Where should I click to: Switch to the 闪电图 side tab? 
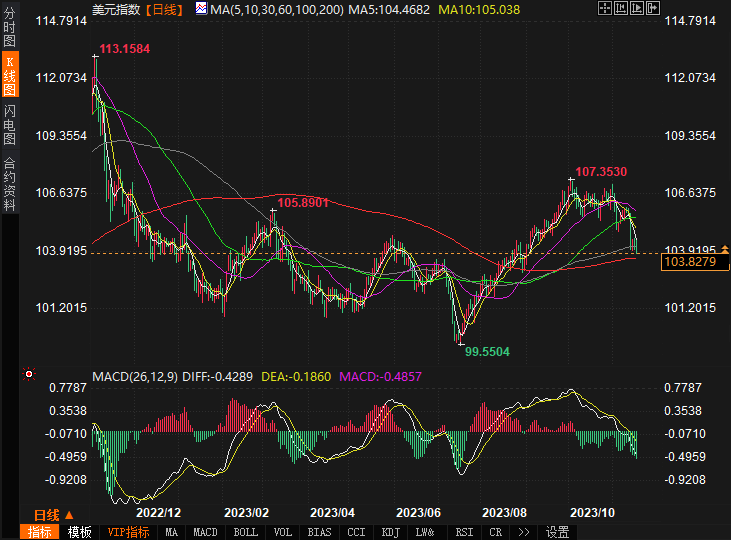(9, 124)
